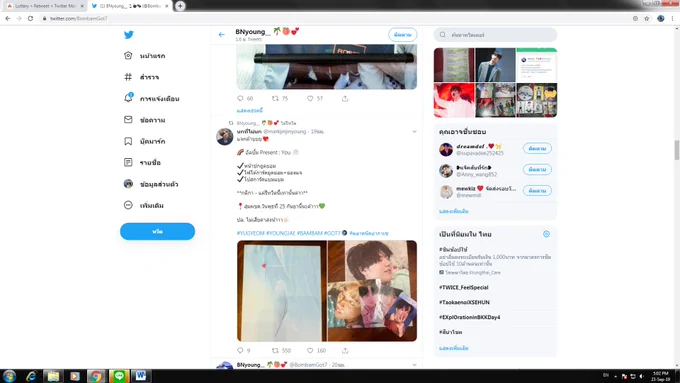The height and width of the screenshot is (383, 680).
Task: Open the #YOUNGJAE hashtag
Action: point(281,233)
